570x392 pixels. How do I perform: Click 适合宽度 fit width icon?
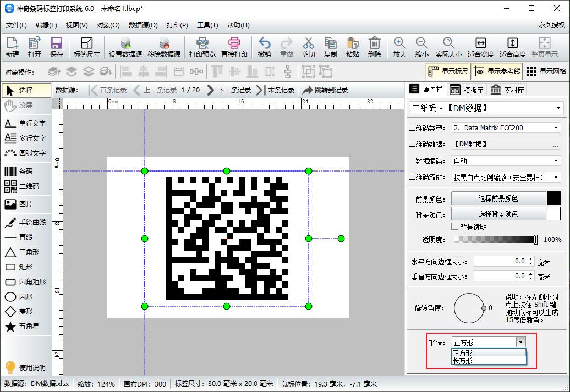(x=480, y=47)
